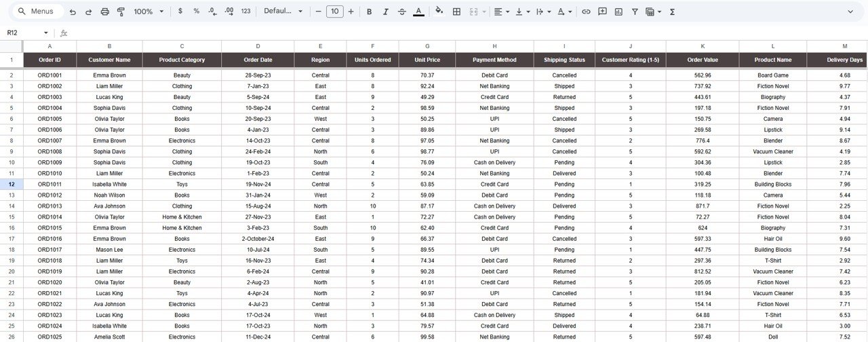The image size is (868, 342).
Task: Increase font size with plus button
Action: 351,12
